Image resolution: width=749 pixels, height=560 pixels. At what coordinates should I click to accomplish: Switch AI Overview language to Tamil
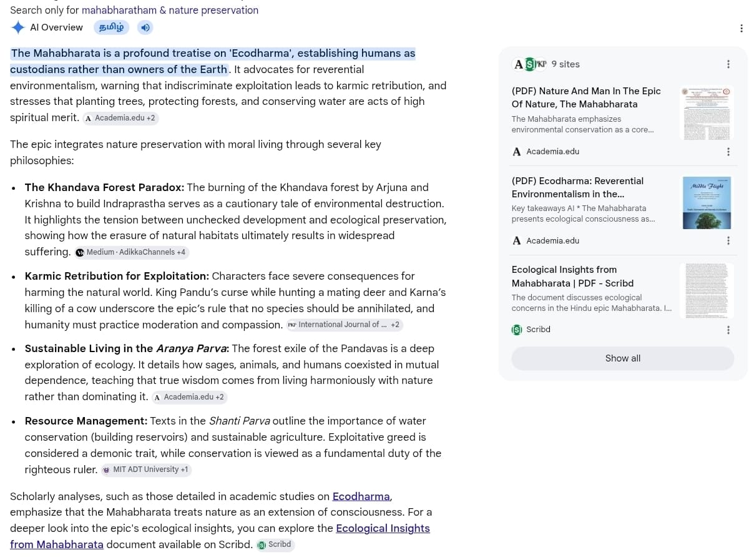pos(111,27)
